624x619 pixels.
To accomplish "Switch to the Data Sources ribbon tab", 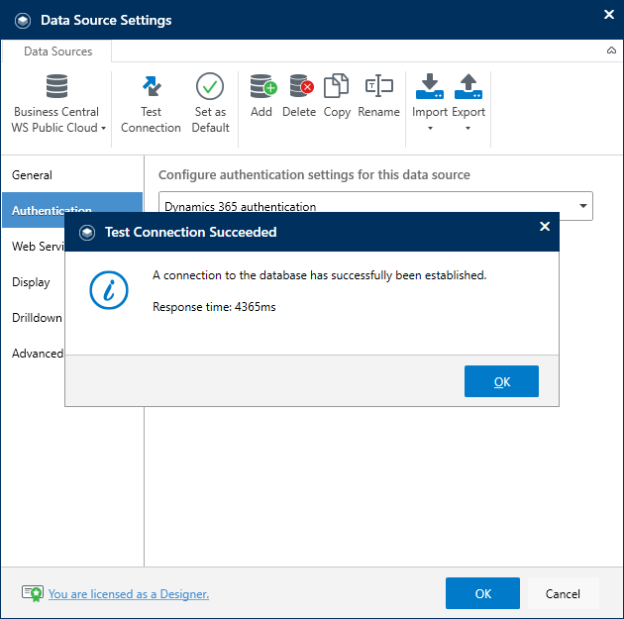I will tap(58, 51).
